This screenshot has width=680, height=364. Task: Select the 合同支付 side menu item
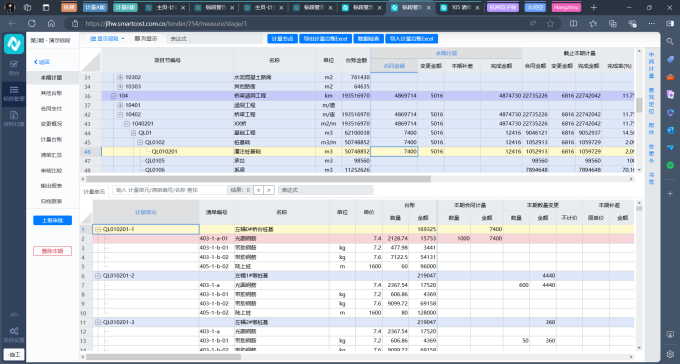click(x=51, y=108)
